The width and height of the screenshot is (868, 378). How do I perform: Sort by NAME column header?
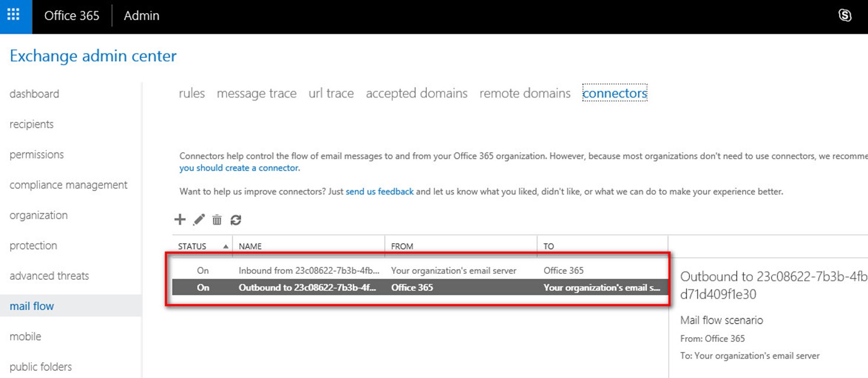pyautogui.click(x=250, y=246)
